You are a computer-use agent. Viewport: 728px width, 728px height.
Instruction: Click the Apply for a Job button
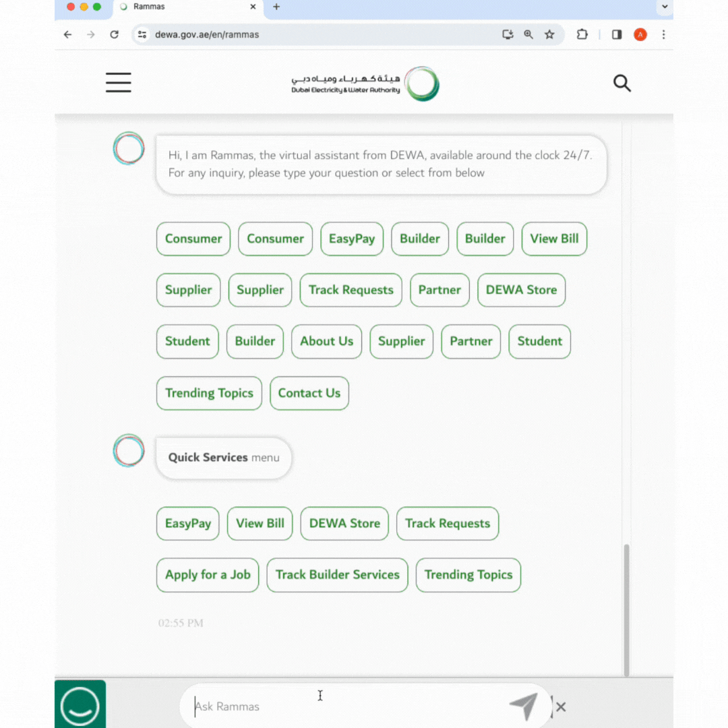tap(208, 575)
